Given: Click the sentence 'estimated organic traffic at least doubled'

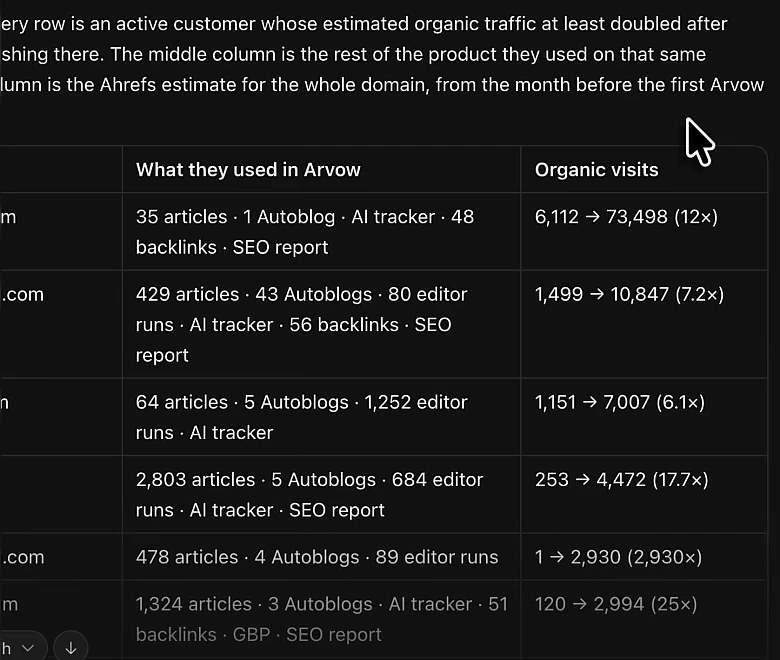Looking at the screenshot, I should (502, 23).
